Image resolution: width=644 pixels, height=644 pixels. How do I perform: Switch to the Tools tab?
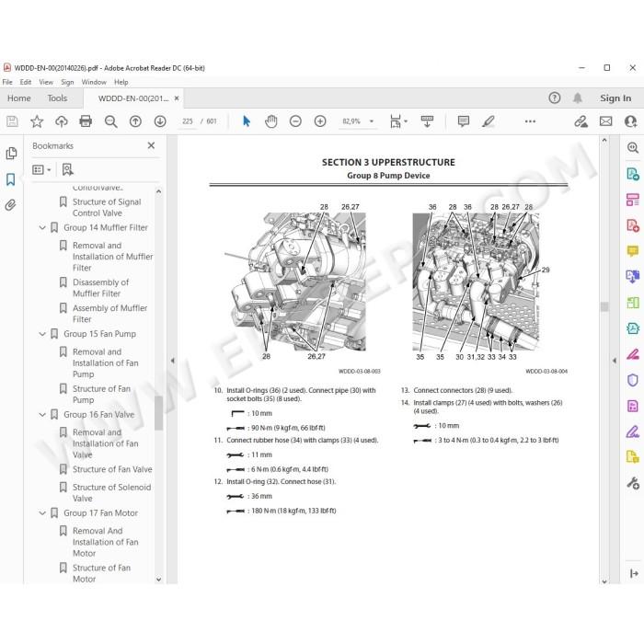tap(57, 98)
